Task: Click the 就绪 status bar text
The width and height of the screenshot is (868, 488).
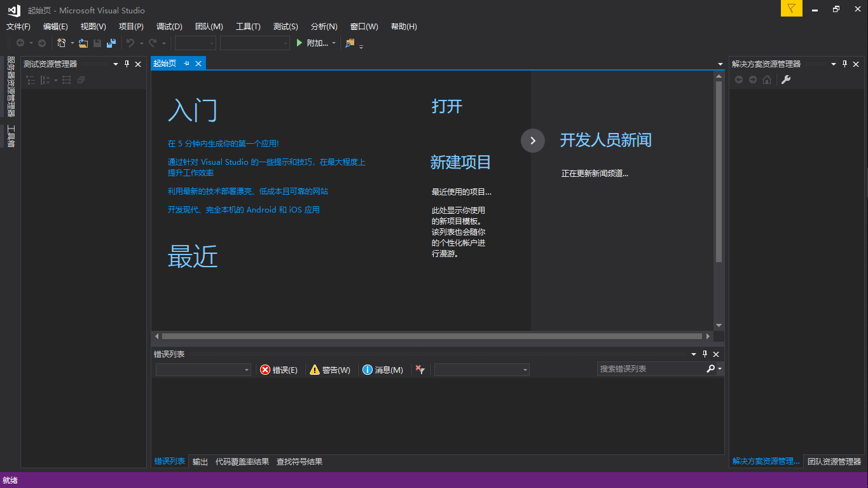Action: click(x=10, y=480)
